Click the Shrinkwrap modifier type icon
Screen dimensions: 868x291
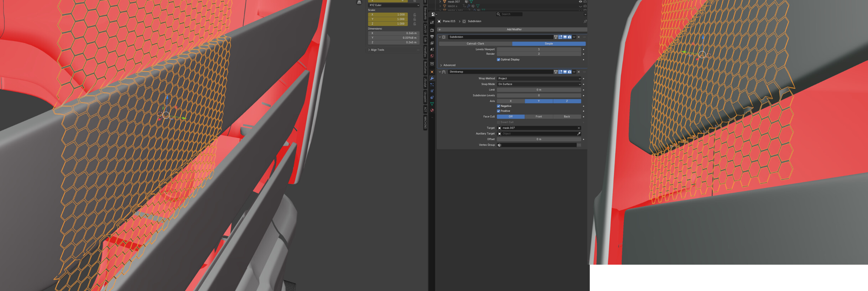tap(444, 72)
